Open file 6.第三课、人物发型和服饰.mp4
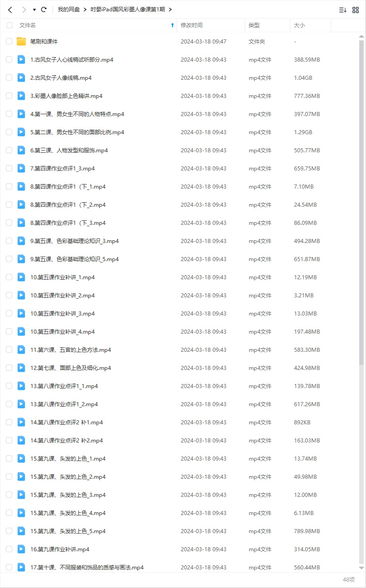 (69, 150)
